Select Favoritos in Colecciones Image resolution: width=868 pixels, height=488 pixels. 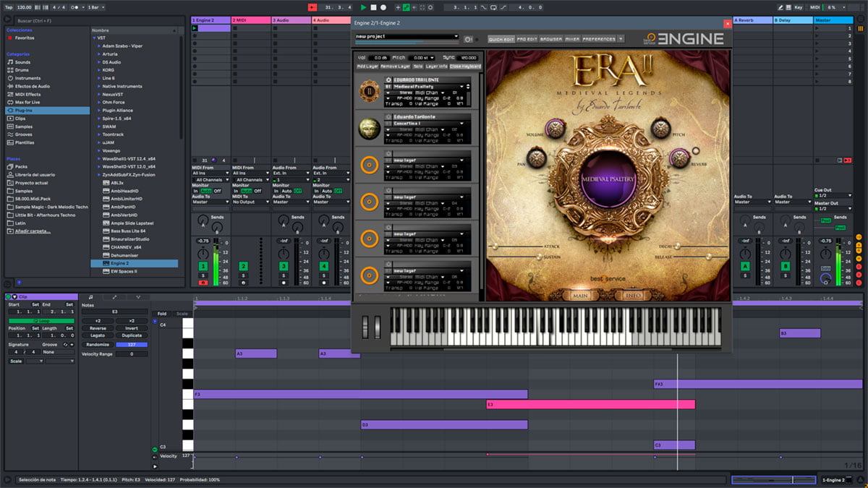25,38
